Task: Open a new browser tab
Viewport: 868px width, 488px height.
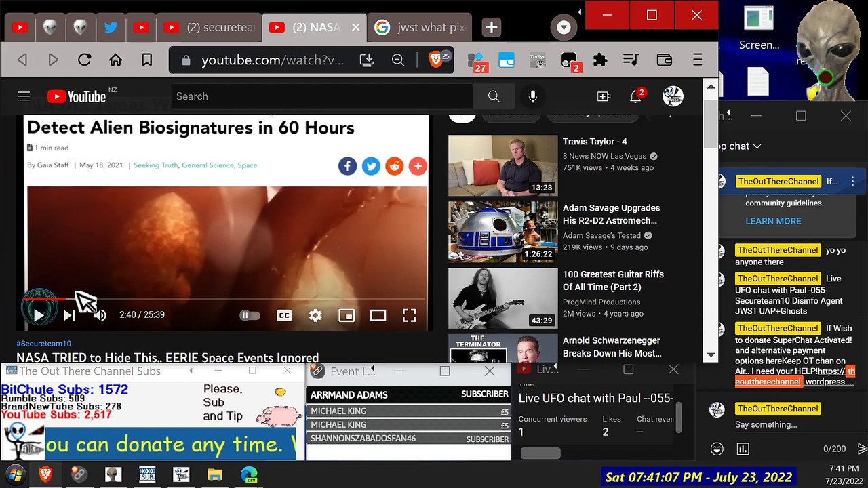Action: (492, 28)
